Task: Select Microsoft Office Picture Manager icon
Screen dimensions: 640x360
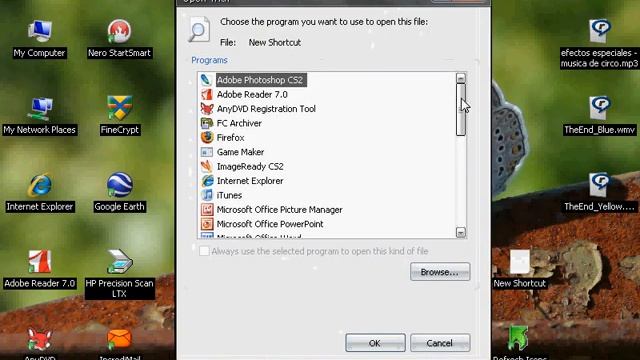Action: tap(207, 209)
